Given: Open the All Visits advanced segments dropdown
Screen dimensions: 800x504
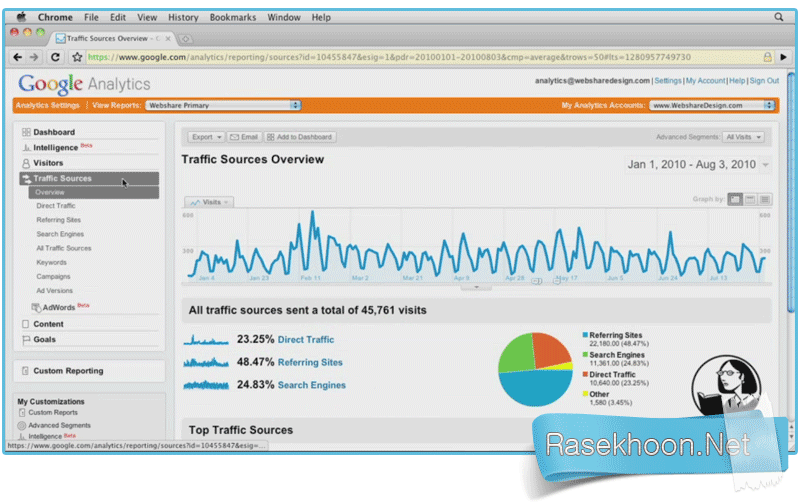Looking at the screenshot, I should (x=743, y=137).
